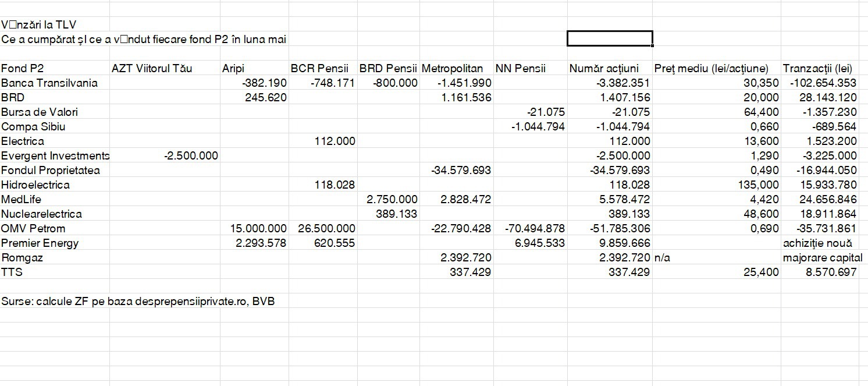This screenshot has width=868, height=386.
Task: Select the cell with value -3.382.351
Action: [x=623, y=83]
